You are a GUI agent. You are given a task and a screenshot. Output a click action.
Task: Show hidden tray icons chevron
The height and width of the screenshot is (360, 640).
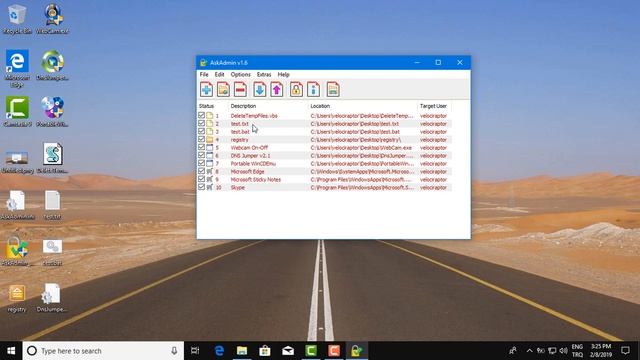click(x=529, y=351)
